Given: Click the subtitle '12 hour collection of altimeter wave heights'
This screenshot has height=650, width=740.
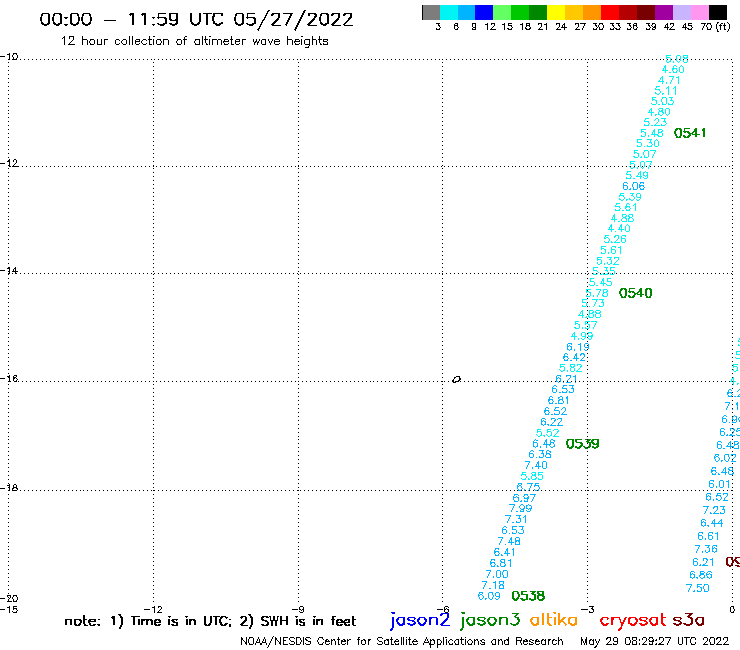Looking at the screenshot, I should click(194, 41).
